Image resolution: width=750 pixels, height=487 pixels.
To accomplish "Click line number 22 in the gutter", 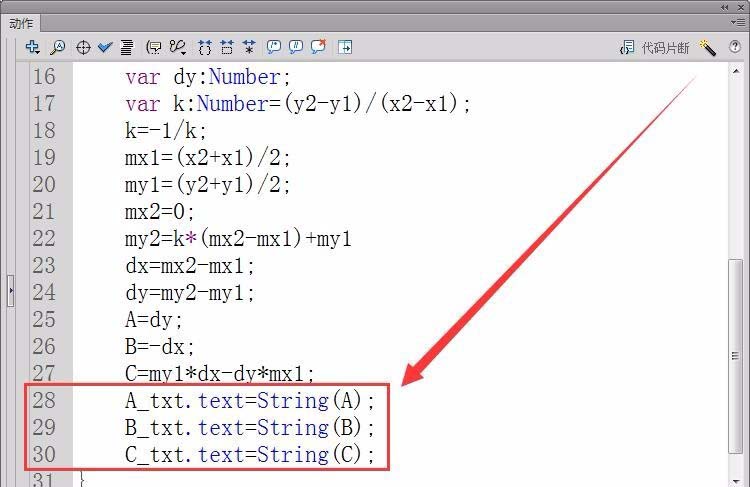I will [44, 238].
